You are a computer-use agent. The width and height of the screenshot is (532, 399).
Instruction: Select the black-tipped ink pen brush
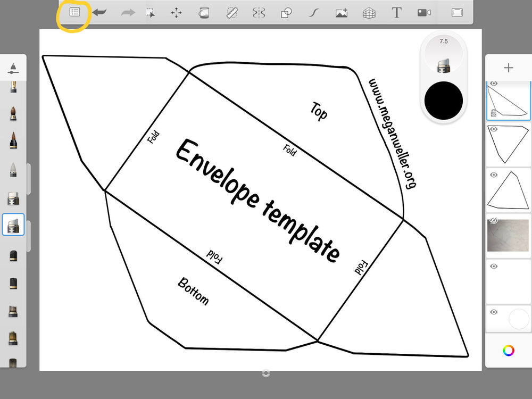click(13, 140)
